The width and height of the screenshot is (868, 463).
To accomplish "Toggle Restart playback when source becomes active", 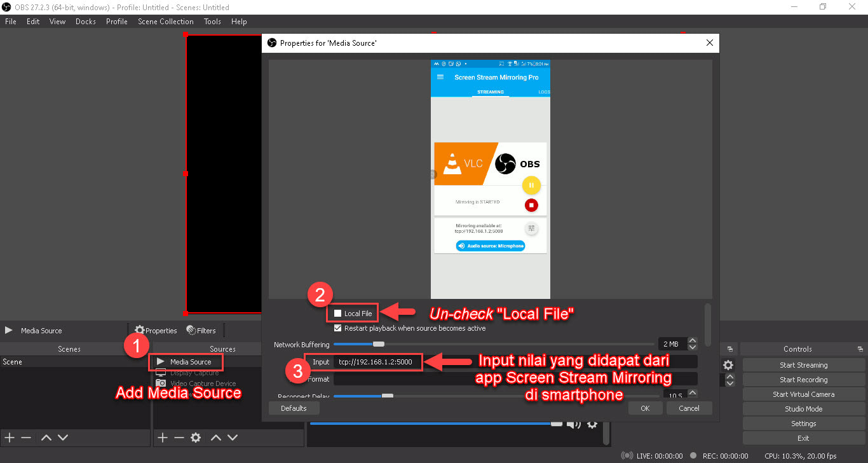I will click(338, 328).
